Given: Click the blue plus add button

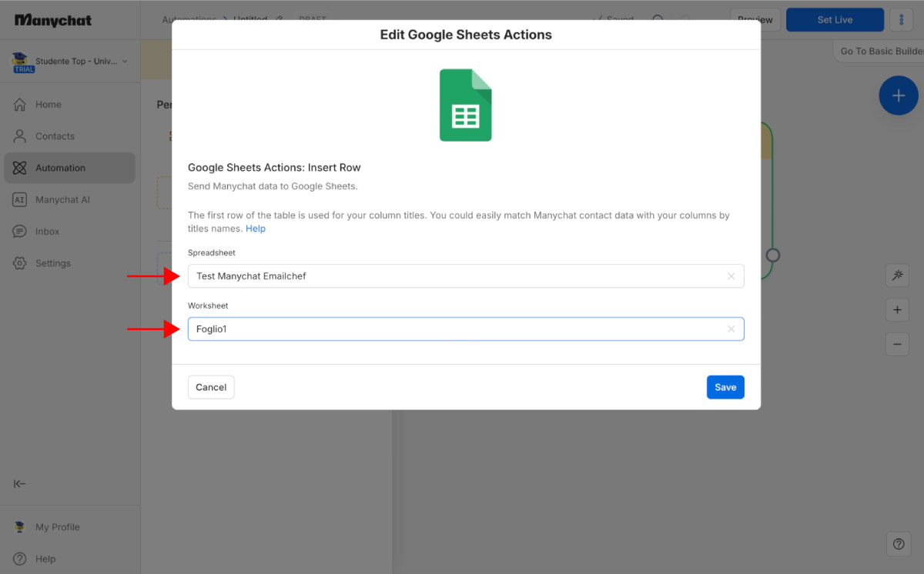Looking at the screenshot, I should point(899,95).
